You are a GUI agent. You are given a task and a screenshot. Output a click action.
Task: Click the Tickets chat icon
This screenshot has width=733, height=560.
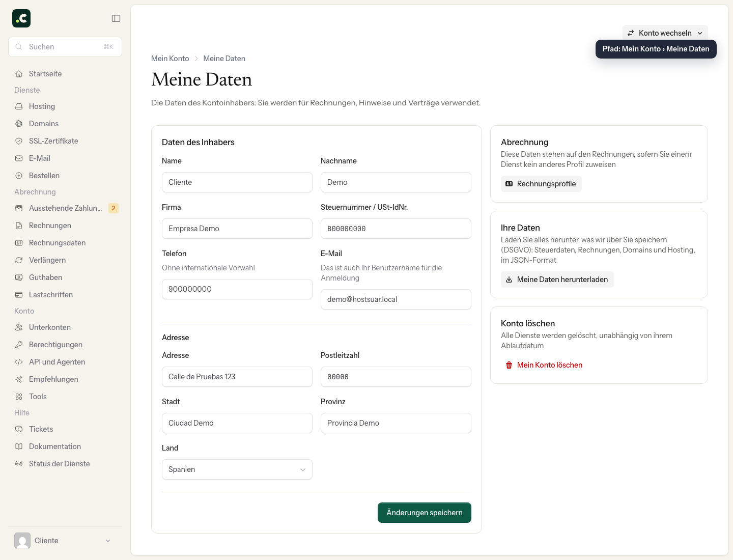pos(19,429)
